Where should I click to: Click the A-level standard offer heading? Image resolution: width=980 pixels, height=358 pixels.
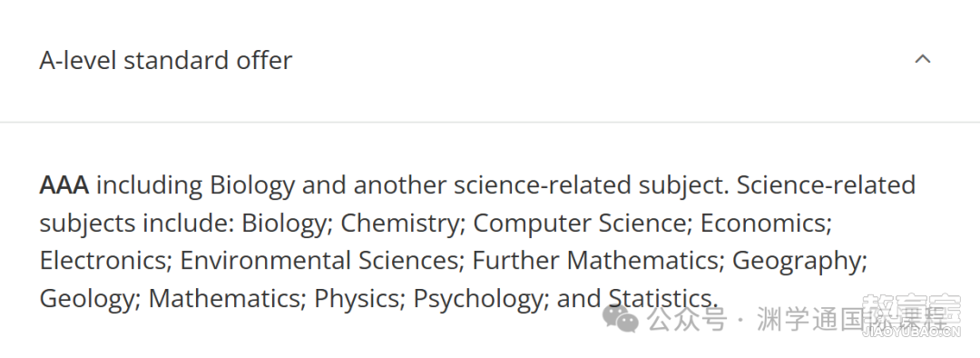(166, 61)
